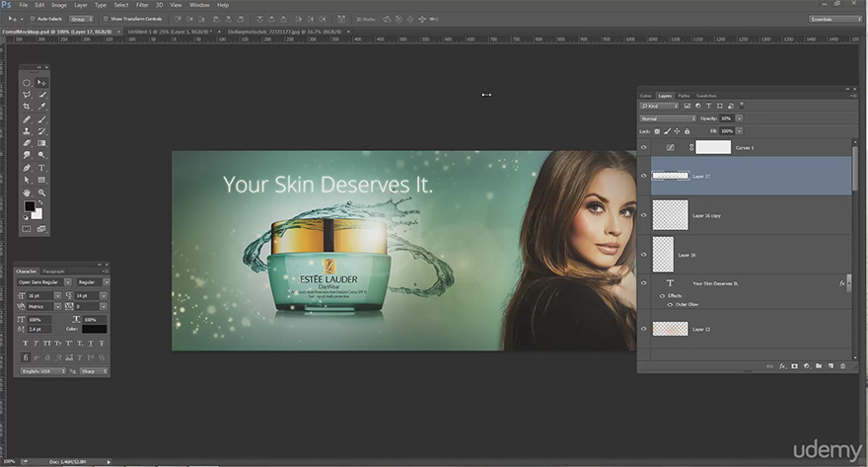Open the font style Regular dropdown
This screenshot has width=868, height=467.
tap(93, 282)
